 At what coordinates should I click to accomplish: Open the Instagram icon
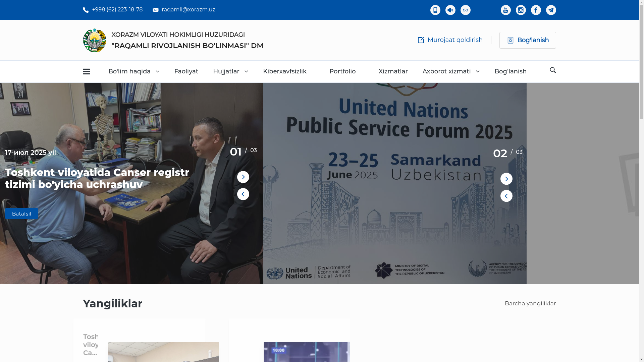[521, 10]
